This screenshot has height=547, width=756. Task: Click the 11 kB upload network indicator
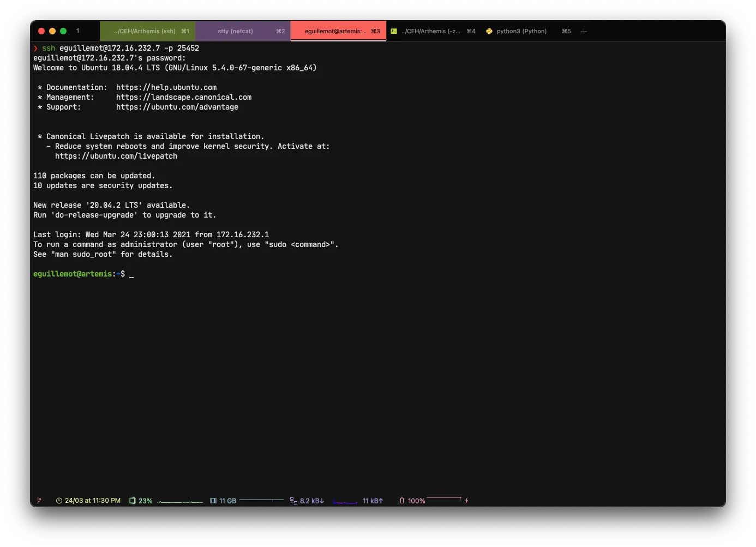(x=373, y=501)
